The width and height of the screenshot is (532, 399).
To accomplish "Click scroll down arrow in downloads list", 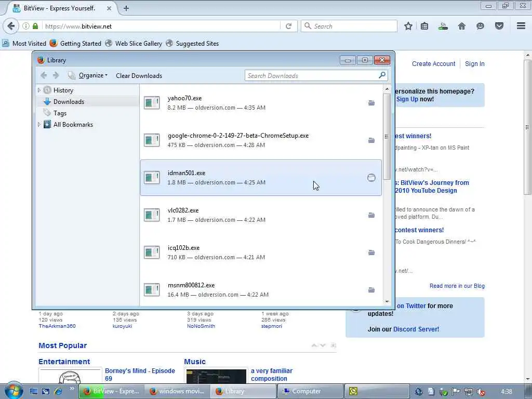I will [387, 301].
